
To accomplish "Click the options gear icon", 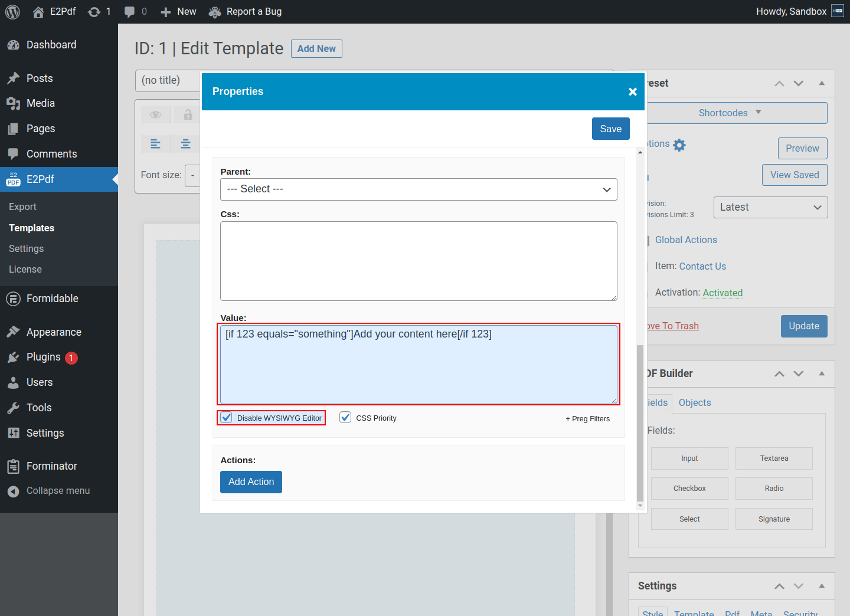I will [679, 145].
